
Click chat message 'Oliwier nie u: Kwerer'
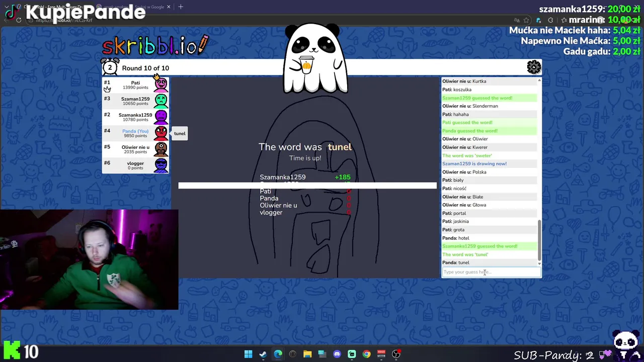pyautogui.click(x=490, y=147)
